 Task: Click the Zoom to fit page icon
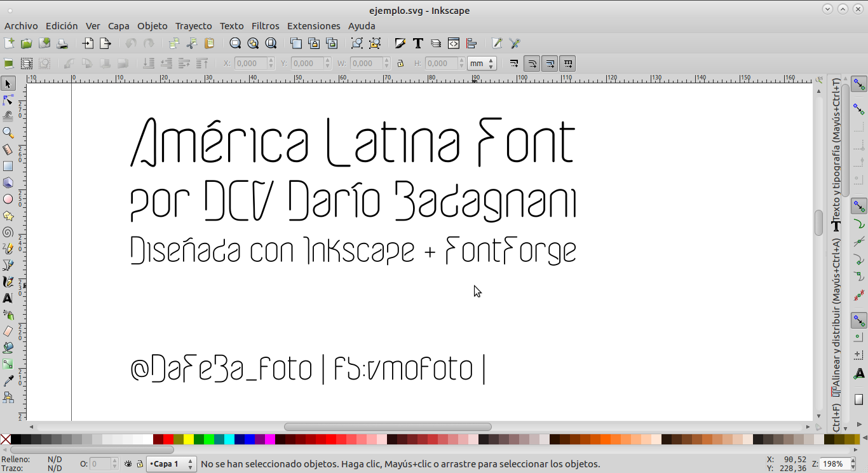pyautogui.click(x=271, y=43)
